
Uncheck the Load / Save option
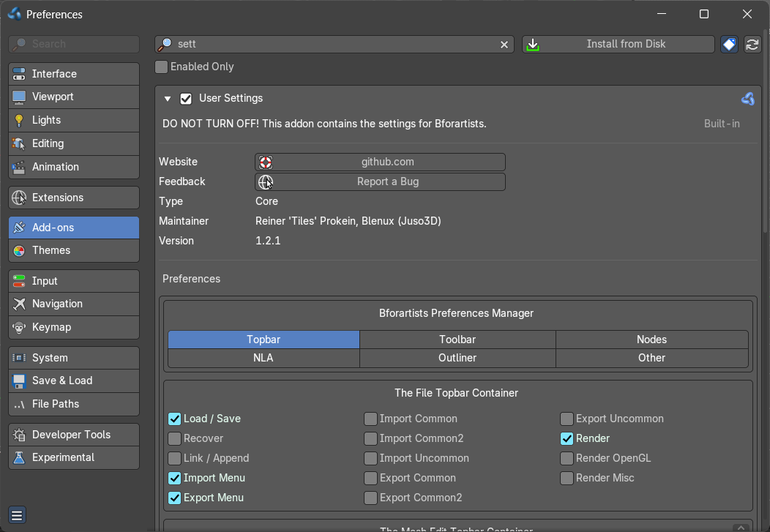[174, 419]
